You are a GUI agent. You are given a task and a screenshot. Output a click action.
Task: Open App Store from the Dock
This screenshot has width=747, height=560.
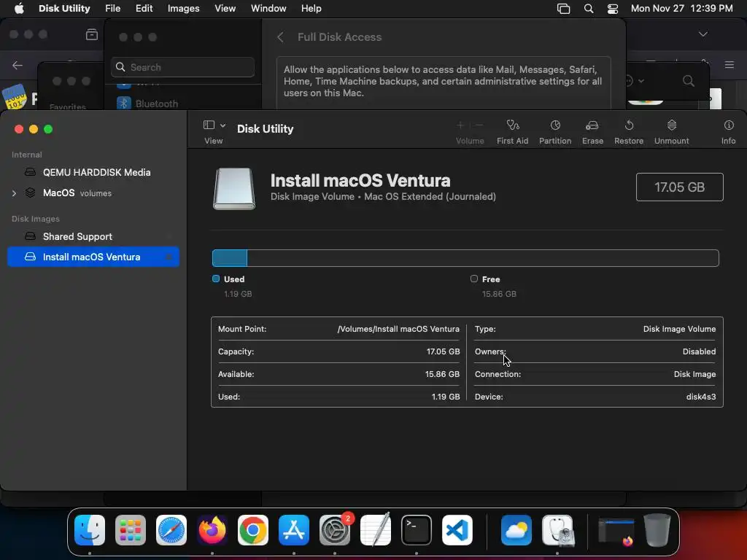[294, 530]
